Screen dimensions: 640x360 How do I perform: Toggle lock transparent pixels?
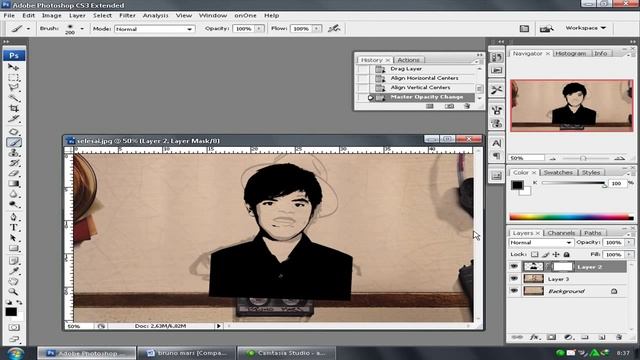coord(534,254)
